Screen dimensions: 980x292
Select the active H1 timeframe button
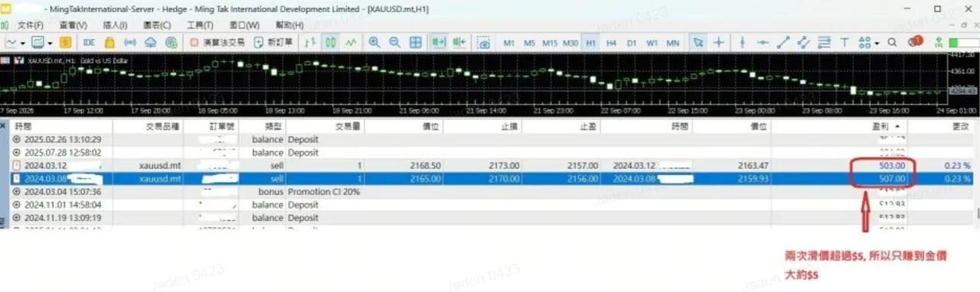pos(590,43)
